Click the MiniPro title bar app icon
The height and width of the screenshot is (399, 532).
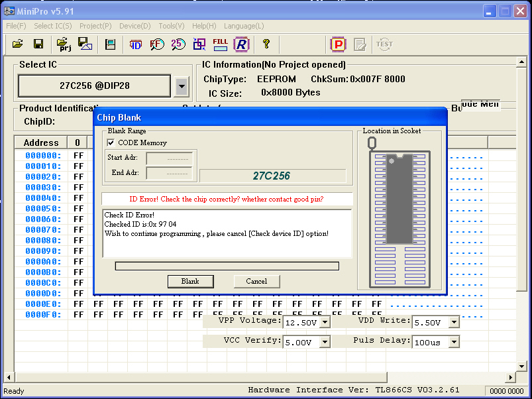9,11
